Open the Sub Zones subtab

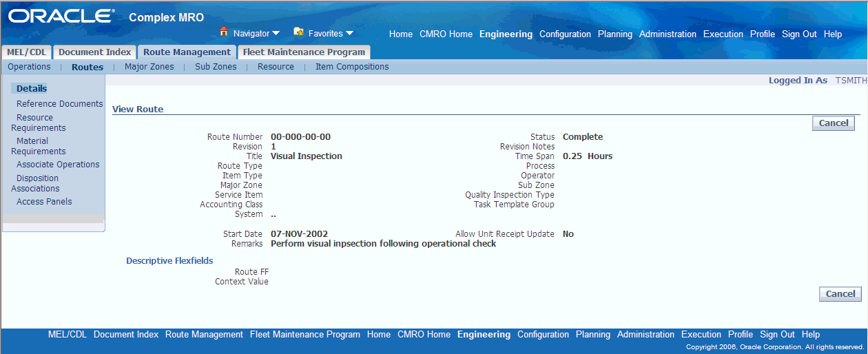(x=216, y=67)
